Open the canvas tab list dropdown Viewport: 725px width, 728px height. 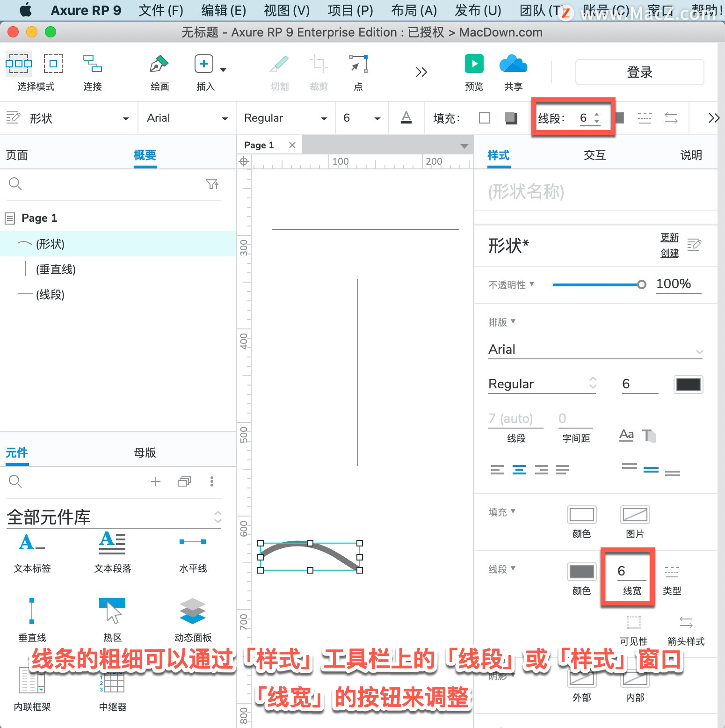pos(464,146)
